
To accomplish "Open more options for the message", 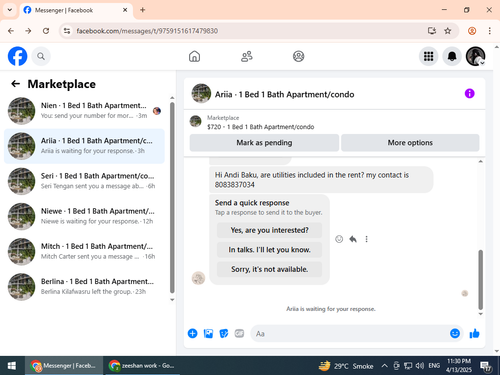I will 366,239.
